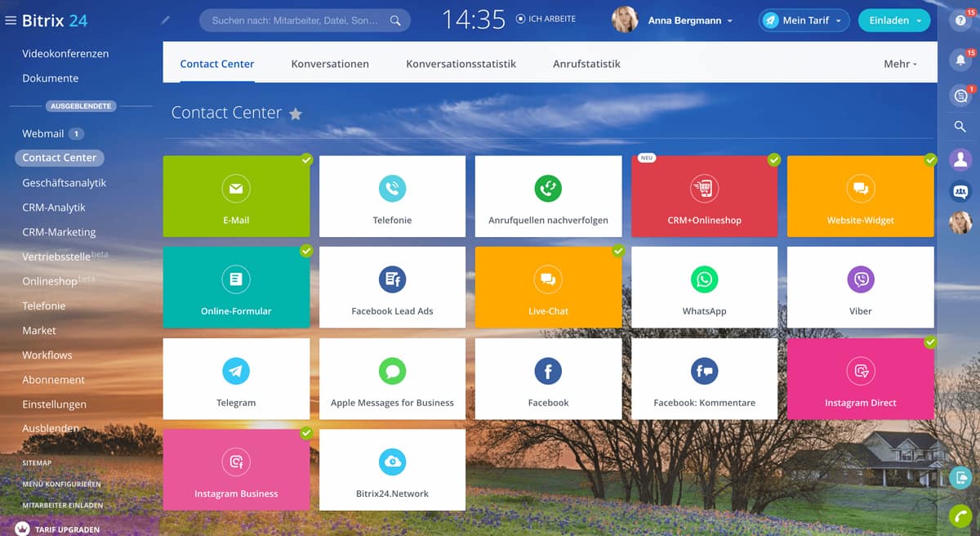Select the Website-Widget chat icon

(x=860, y=189)
